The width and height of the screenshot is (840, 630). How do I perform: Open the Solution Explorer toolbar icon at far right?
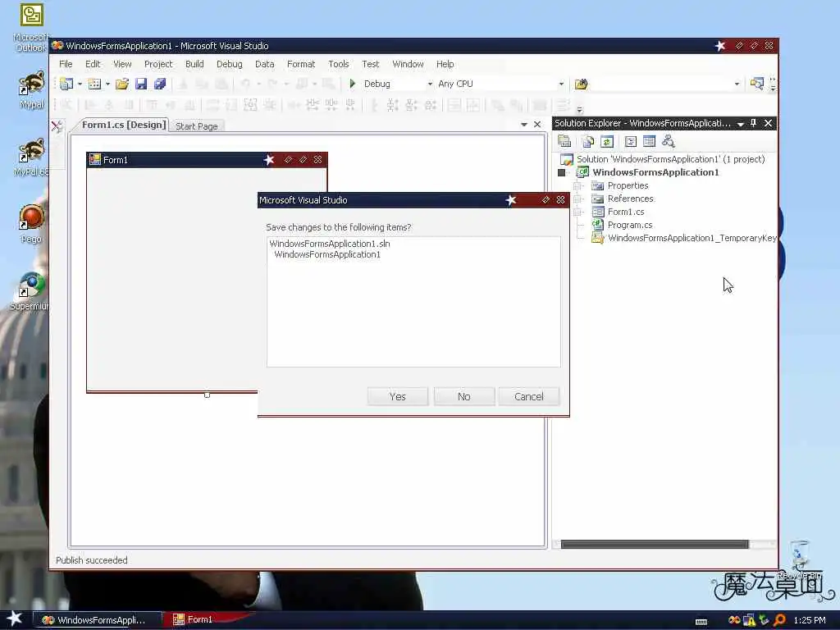point(756,84)
